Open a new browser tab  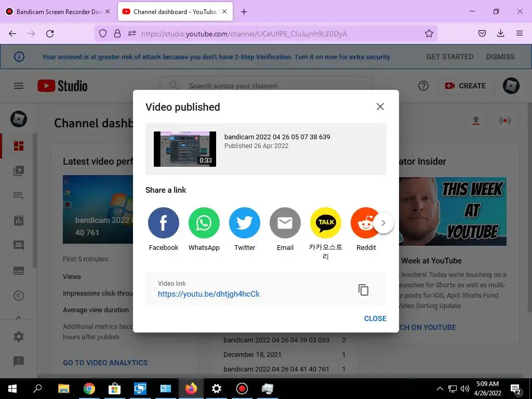(244, 12)
